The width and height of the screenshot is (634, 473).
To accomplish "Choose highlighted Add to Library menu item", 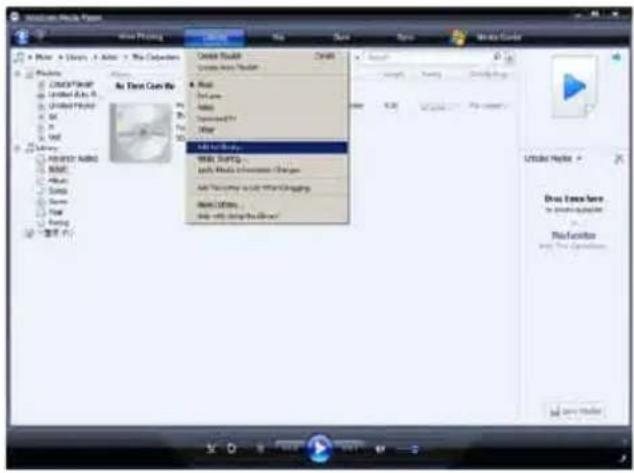I will 267,147.
